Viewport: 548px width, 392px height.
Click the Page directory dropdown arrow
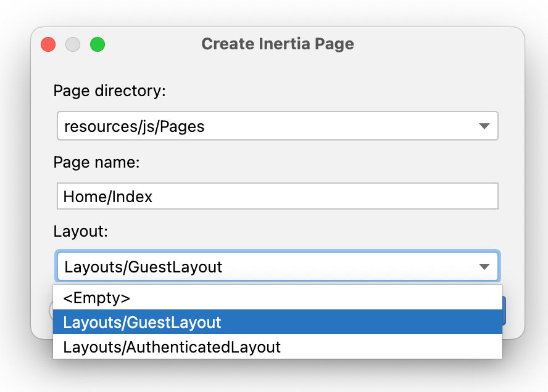484,126
